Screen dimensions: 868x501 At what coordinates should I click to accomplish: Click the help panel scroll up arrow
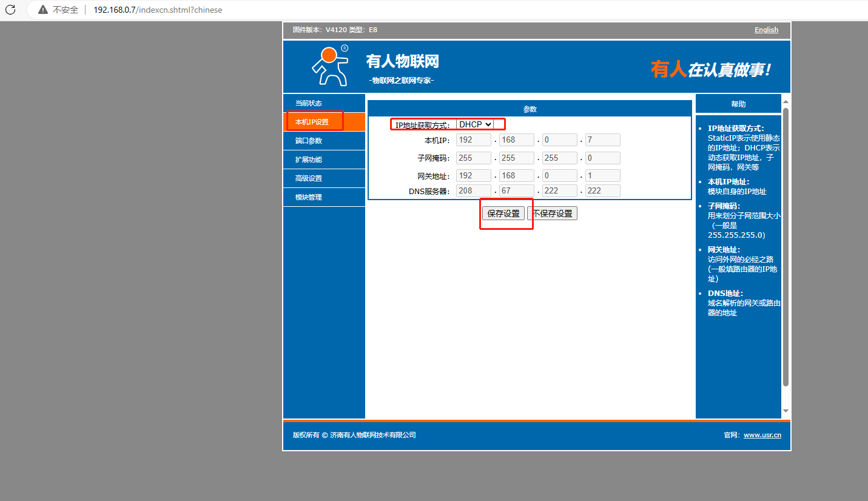[x=786, y=102]
